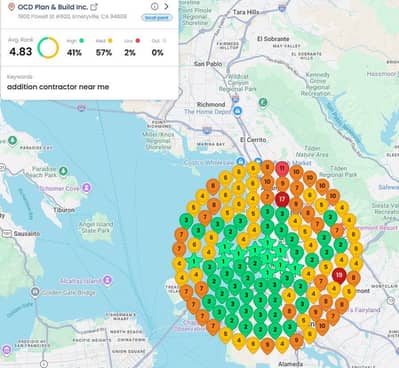Select the red Low legend dot

[x=138, y=41]
